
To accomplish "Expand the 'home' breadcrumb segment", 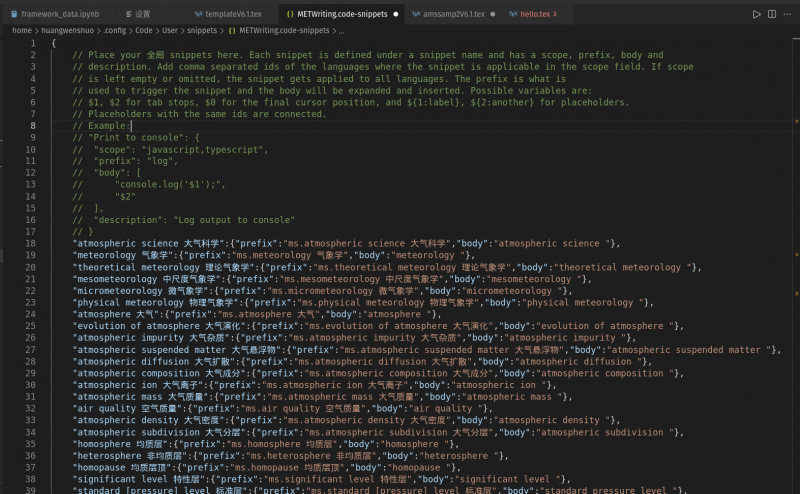I will point(21,30).
